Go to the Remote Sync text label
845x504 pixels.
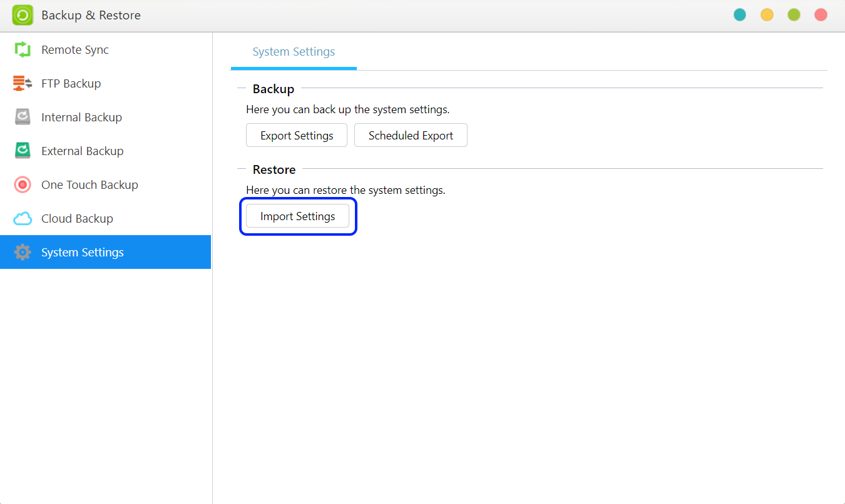pos(75,50)
